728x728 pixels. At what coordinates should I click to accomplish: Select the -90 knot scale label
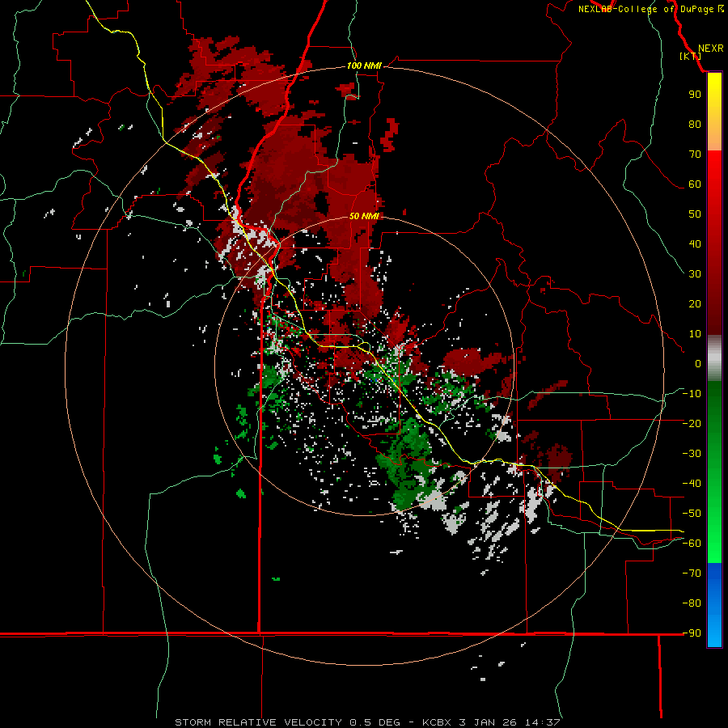click(692, 633)
